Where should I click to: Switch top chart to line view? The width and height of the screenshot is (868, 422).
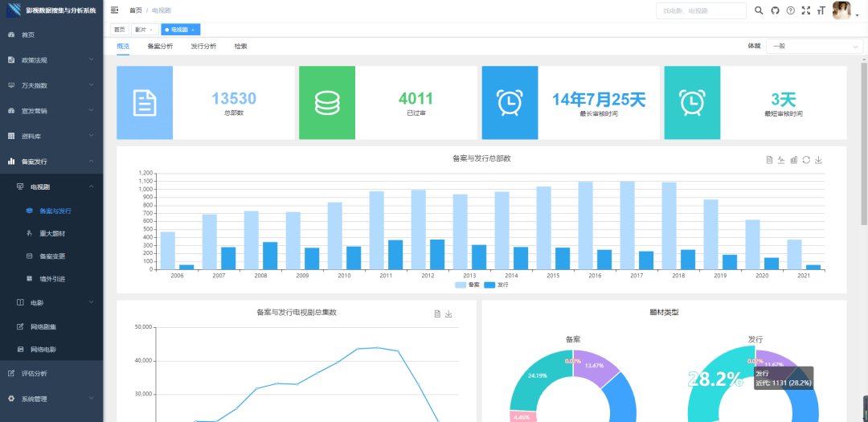click(x=781, y=160)
